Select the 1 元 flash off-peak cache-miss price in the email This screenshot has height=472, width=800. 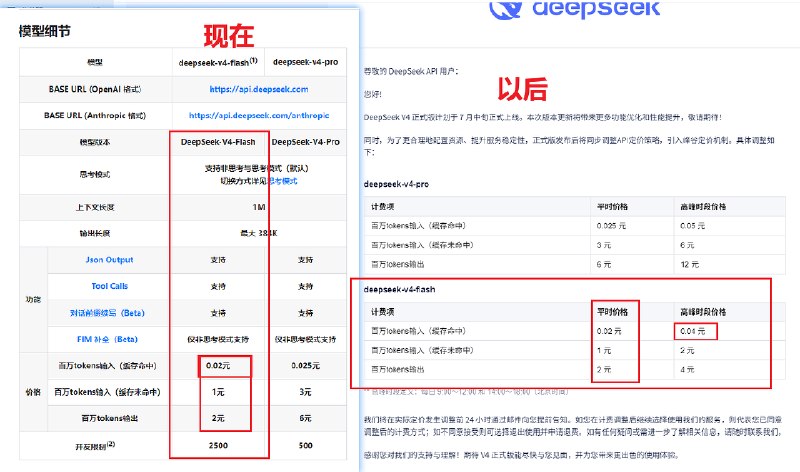[x=604, y=351]
